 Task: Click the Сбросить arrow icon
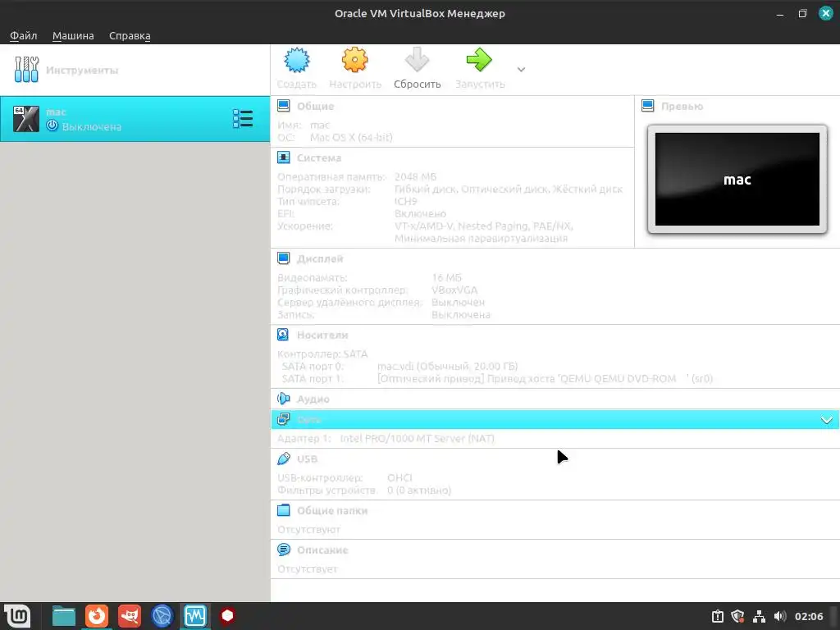pos(417,59)
